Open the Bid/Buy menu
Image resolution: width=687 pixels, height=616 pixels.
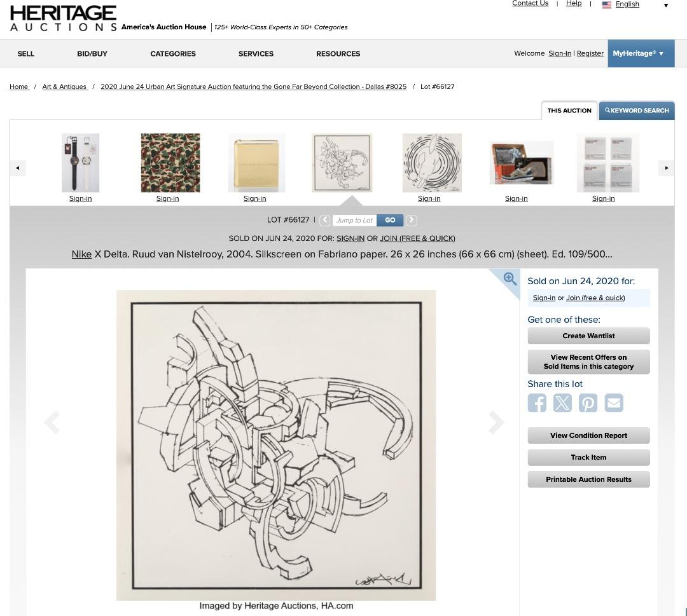pyautogui.click(x=92, y=53)
